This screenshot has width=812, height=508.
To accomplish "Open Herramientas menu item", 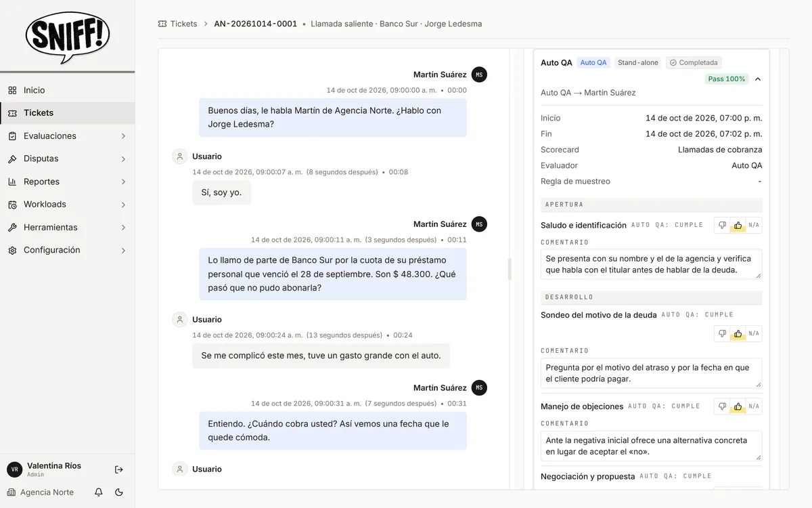I will (x=68, y=228).
